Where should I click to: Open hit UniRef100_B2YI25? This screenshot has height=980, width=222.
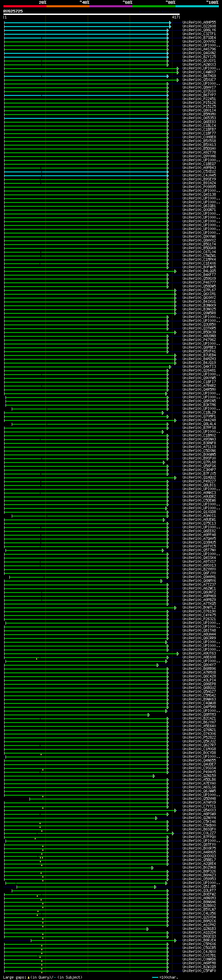(x=199, y=57)
